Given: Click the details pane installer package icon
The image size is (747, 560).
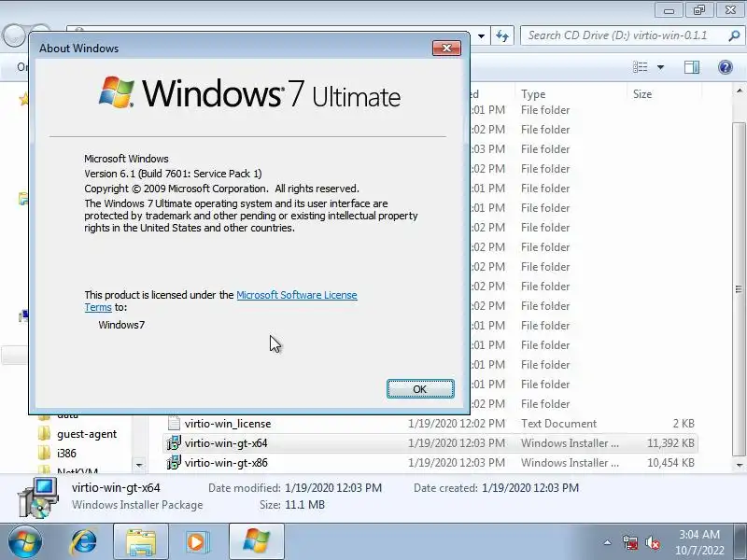Looking at the screenshot, I should pos(38,497).
